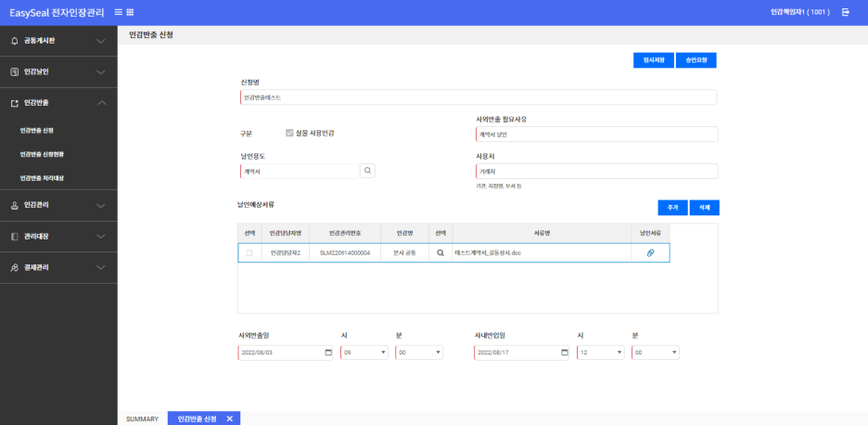Click the 임시저장 button
This screenshot has height=425, width=868.
coord(654,60)
